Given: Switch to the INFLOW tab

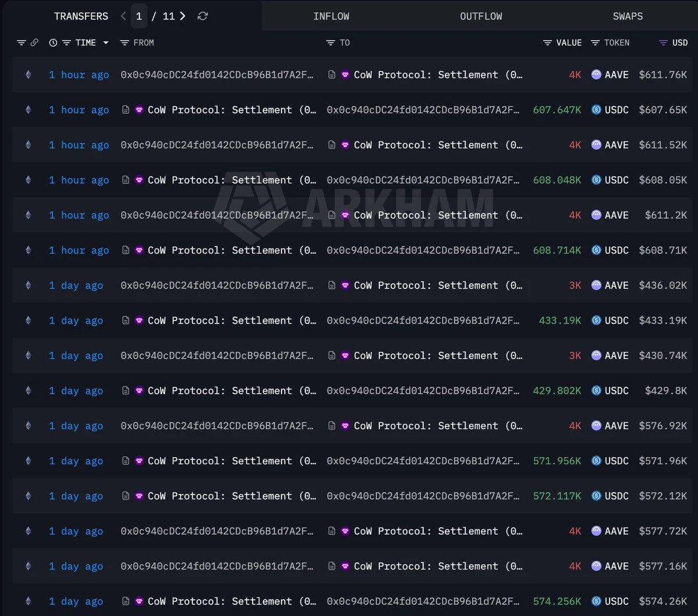Looking at the screenshot, I should point(331,16).
